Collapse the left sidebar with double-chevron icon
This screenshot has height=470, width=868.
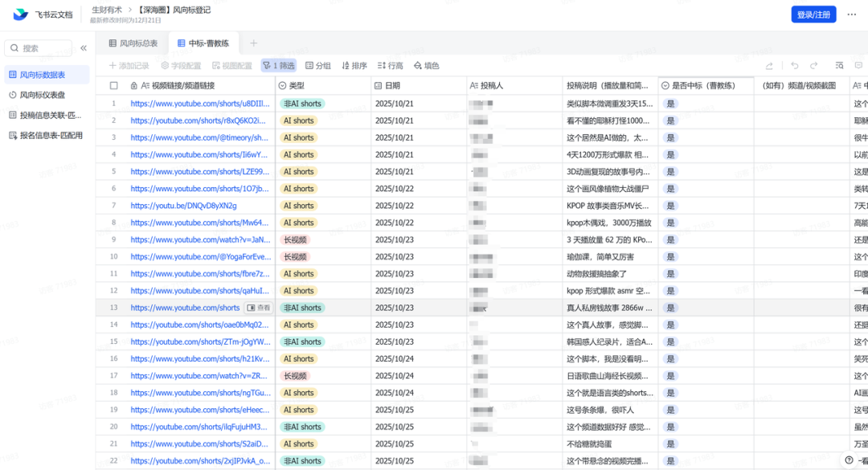point(84,48)
